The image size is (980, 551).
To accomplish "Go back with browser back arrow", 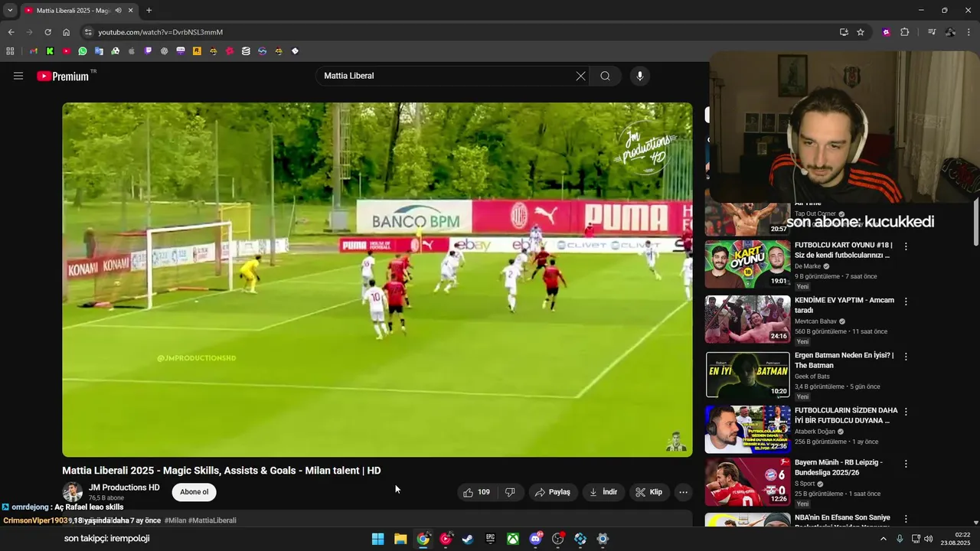I will click(x=11, y=32).
